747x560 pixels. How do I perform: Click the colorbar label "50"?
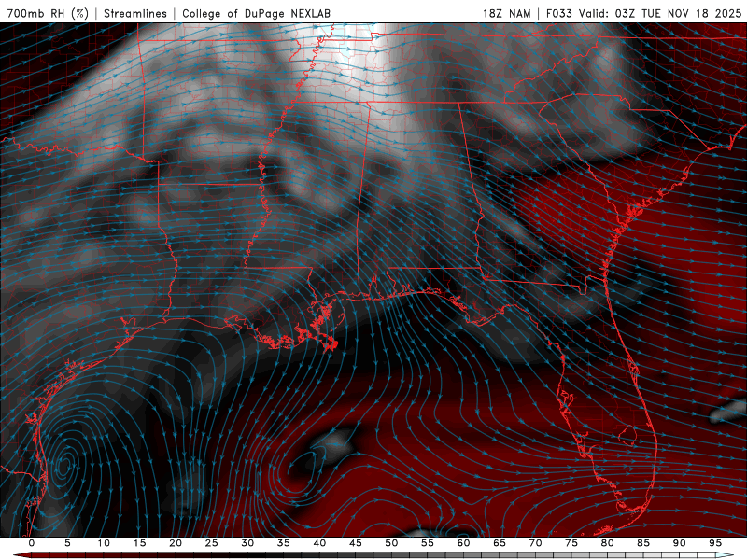point(391,543)
